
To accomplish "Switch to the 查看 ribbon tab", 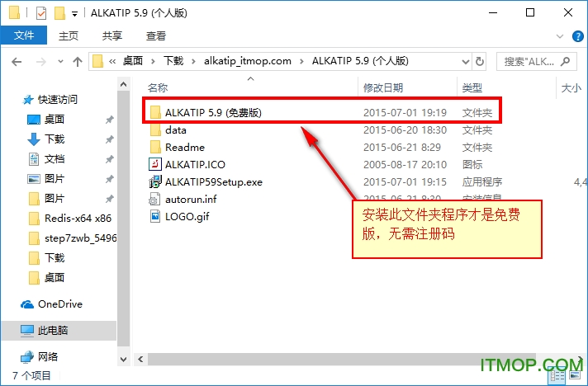I will [x=156, y=36].
